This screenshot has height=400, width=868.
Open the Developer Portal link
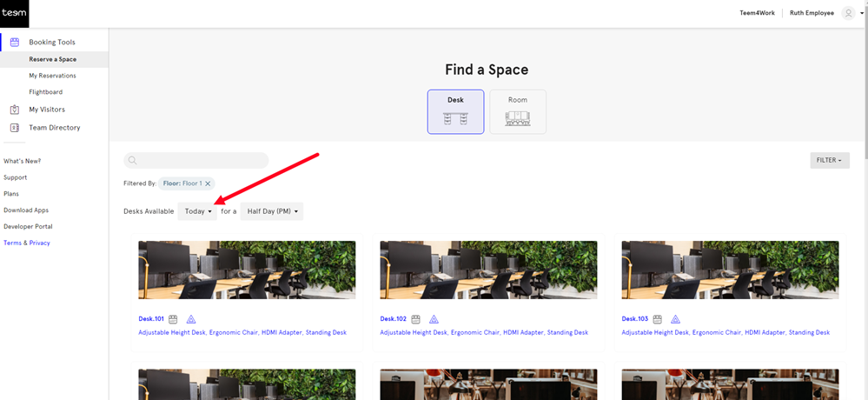click(28, 227)
